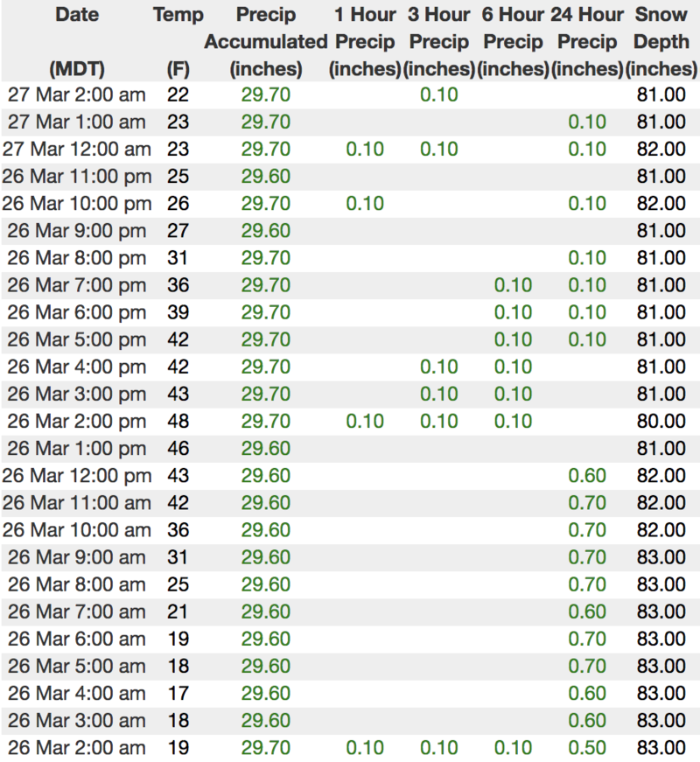Click the 26 Mar 11:00 pm date cell
The image size is (700, 762).
pyautogui.click(x=76, y=176)
